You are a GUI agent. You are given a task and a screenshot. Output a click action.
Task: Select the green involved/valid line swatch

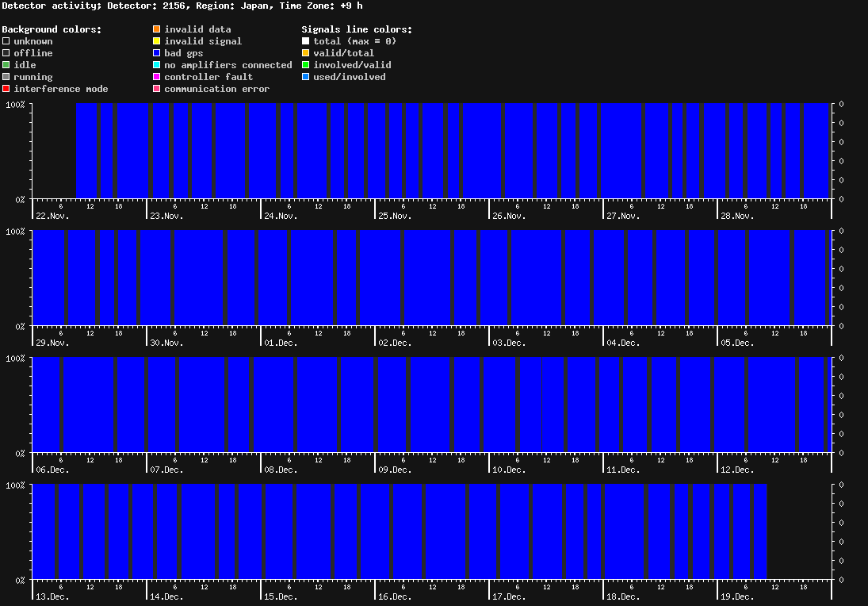tap(306, 65)
